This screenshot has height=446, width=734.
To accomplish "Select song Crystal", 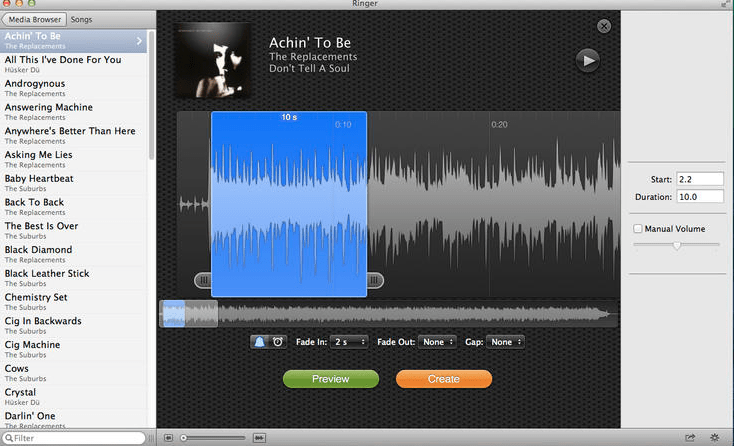I will [x=73, y=397].
